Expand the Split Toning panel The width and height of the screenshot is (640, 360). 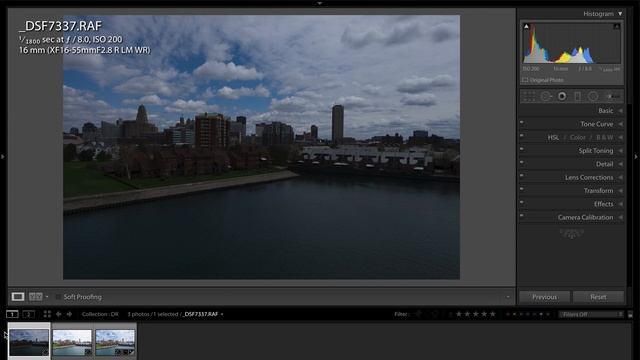point(620,151)
